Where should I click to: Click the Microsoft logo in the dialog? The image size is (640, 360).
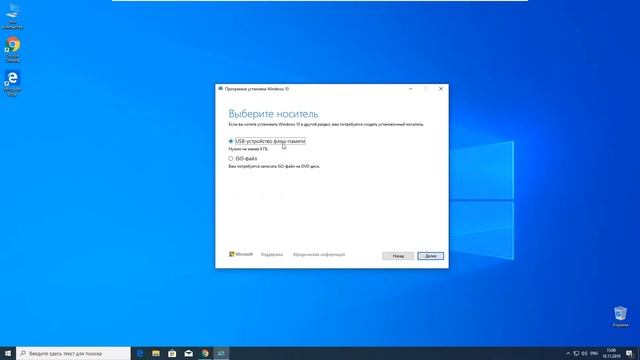pyautogui.click(x=241, y=254)
